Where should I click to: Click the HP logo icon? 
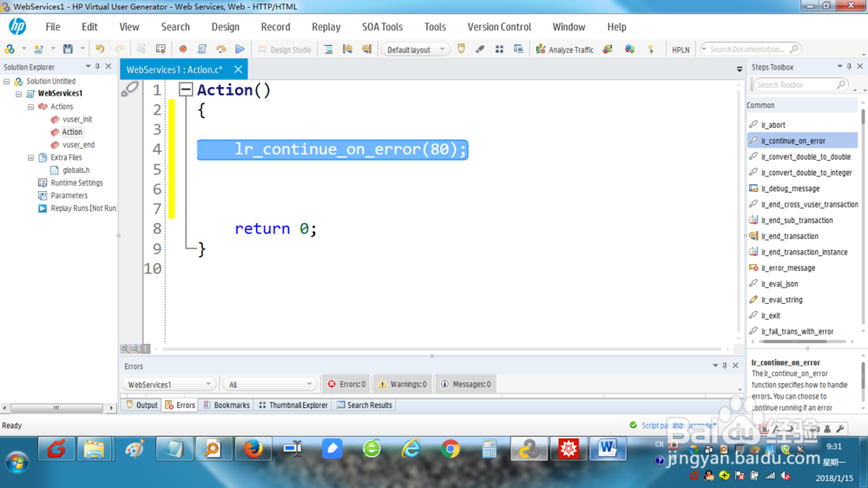tap(17, 27)
